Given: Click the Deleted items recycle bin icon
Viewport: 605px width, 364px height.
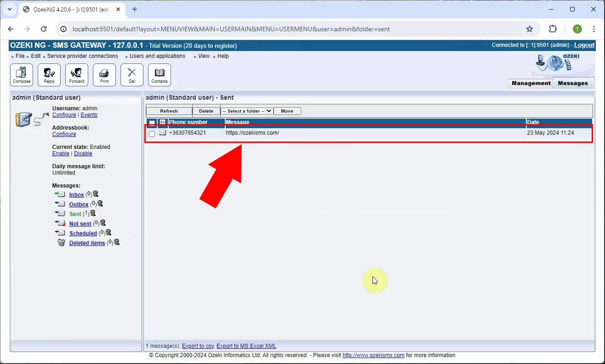Looking at the screenshot, I should pyautogui.click(x=61, y=243).
